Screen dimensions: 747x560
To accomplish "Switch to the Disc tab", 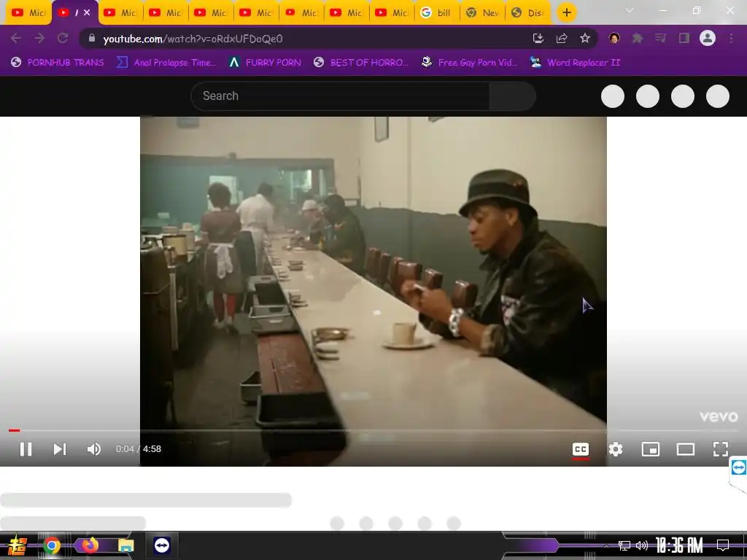I will point(527,13).
